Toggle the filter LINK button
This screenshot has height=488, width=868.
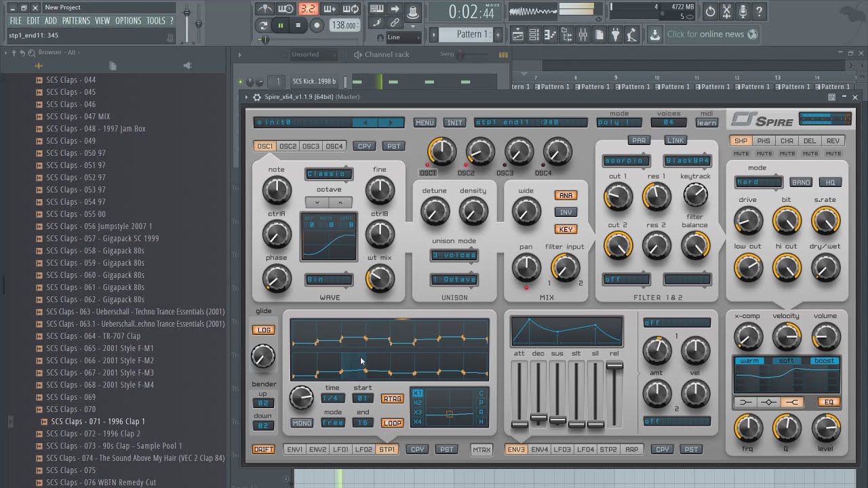(x=675, y=140)
